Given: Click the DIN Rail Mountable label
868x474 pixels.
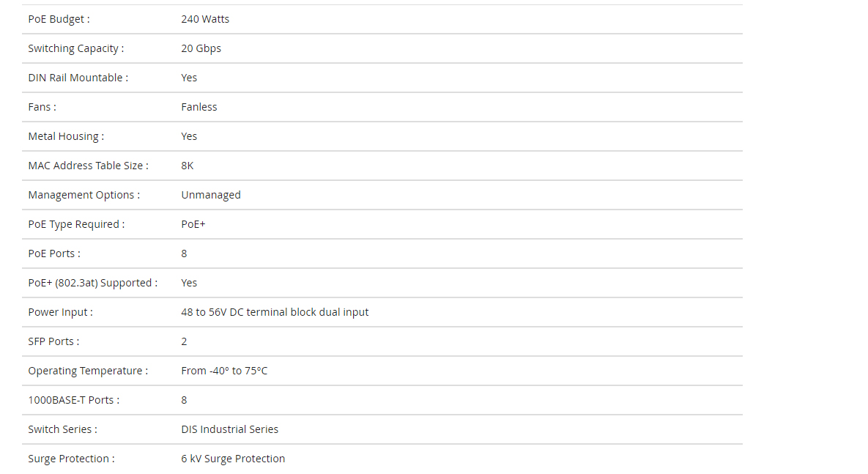Looking at the screenshot, I should tap(78, 78).
